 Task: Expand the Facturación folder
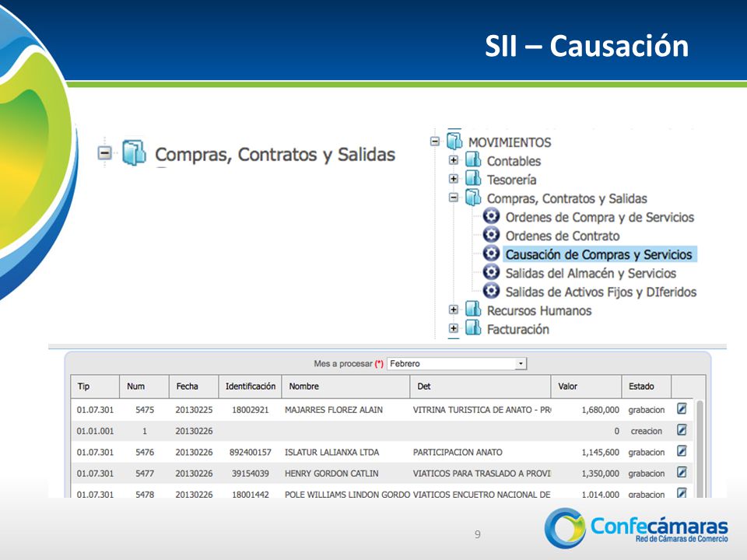[454, 328]
